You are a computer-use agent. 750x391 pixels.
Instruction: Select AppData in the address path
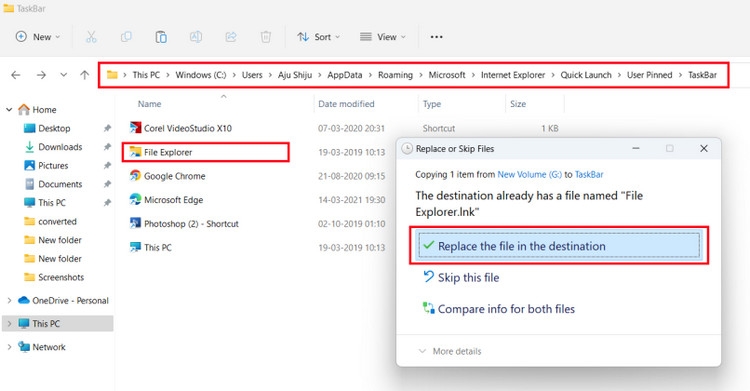(x=344, y=75)
